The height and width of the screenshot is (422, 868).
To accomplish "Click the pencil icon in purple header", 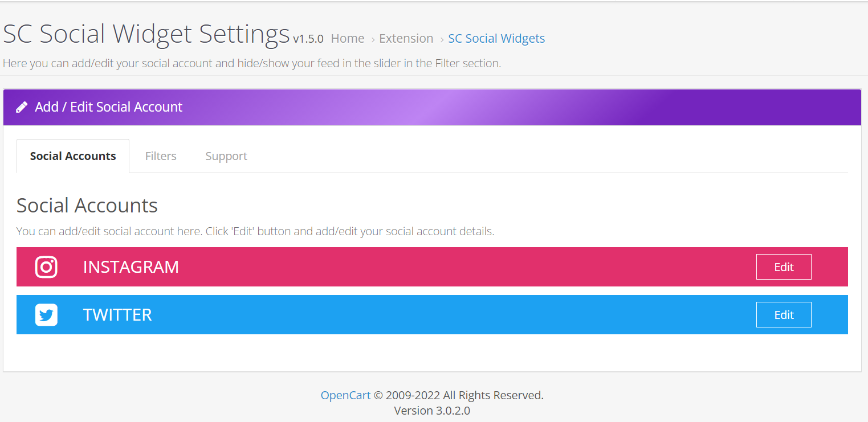I will click(22, 107).
